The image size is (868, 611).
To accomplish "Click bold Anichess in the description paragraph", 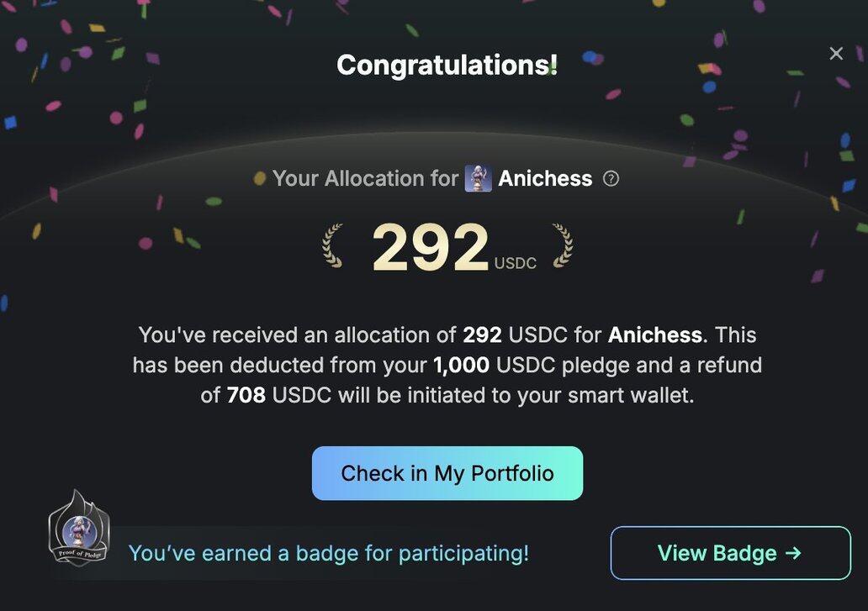I will pos(654,335).
